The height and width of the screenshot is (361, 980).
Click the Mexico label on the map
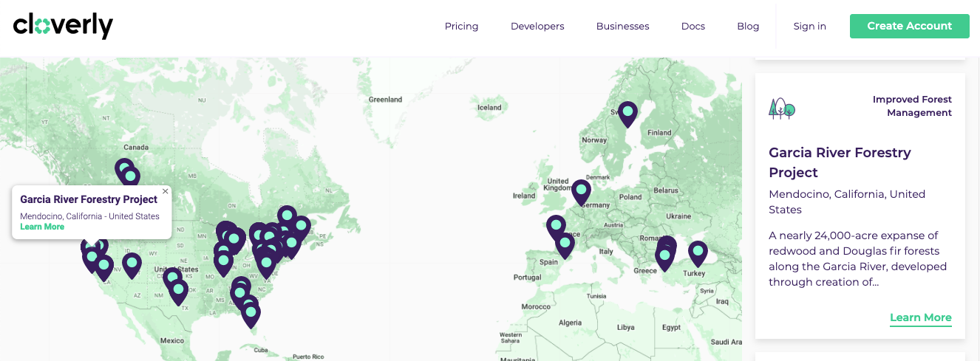(172, 340)
